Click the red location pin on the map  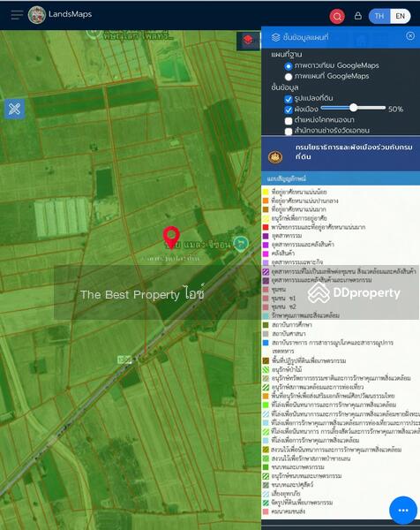[x=171, y=238]
